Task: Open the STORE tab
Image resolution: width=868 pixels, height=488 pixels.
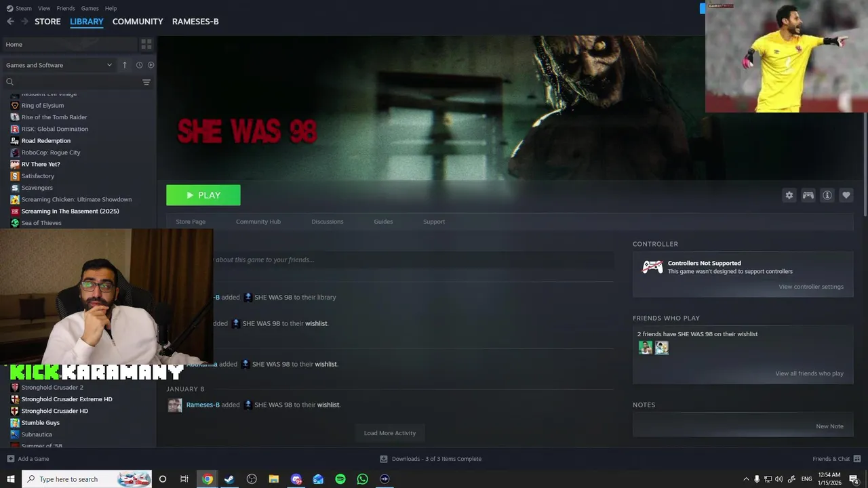Action: point(47,22)
